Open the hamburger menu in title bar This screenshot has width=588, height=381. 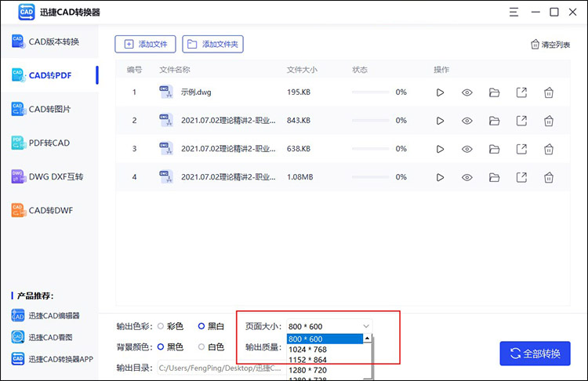514,12
